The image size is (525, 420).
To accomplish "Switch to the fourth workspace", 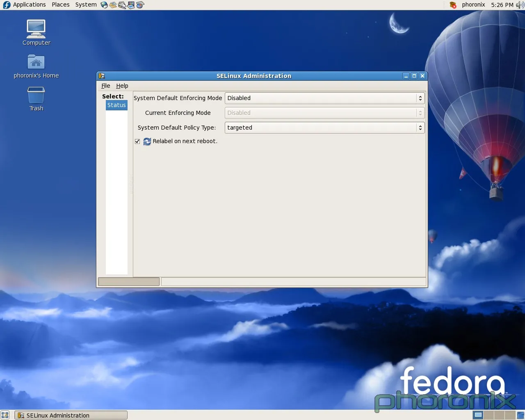I will (510, 415).
